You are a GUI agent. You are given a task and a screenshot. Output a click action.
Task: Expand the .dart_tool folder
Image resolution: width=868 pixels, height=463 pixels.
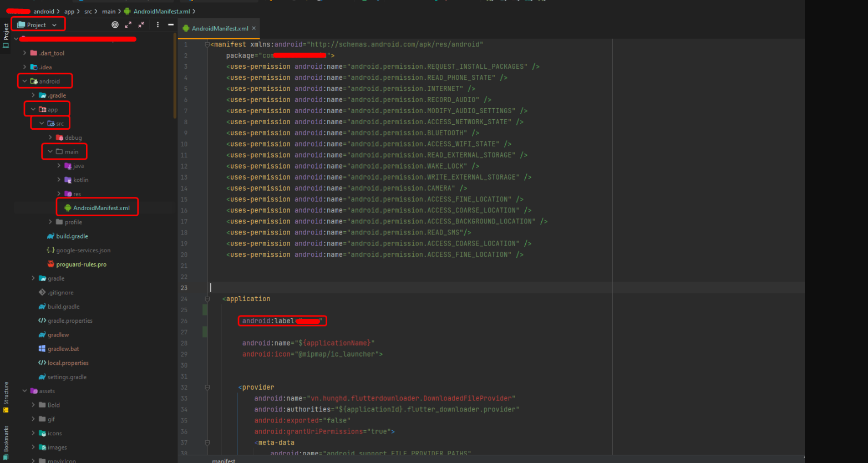pos(24,53)
